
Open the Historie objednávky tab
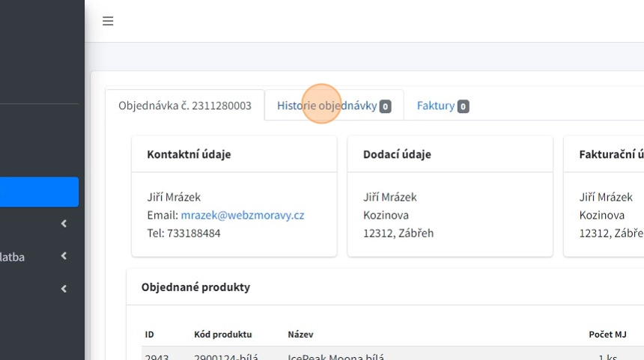[x=326, y=106]
